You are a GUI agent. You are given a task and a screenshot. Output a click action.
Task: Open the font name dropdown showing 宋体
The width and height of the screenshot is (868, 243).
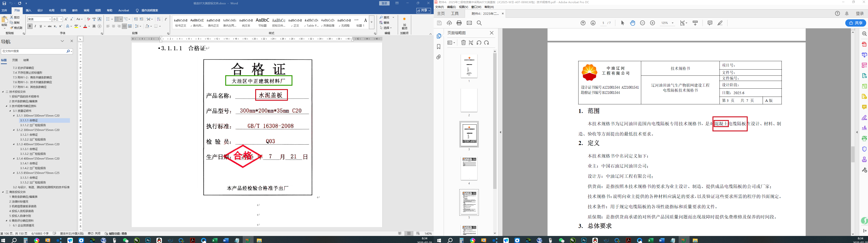[x=50, y=19]
